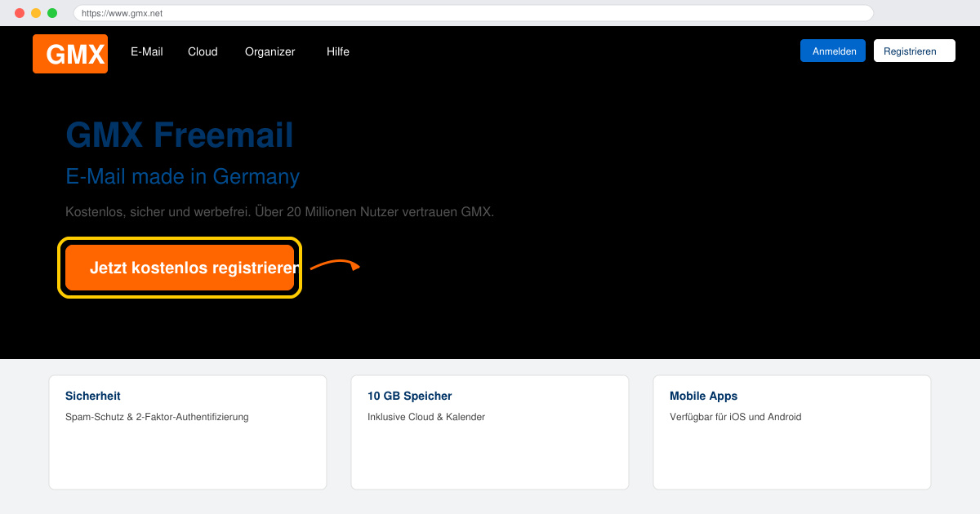Click the text about 20 Millionen Nutzer
Screen dimensions: 980x514
coord(280,212)
